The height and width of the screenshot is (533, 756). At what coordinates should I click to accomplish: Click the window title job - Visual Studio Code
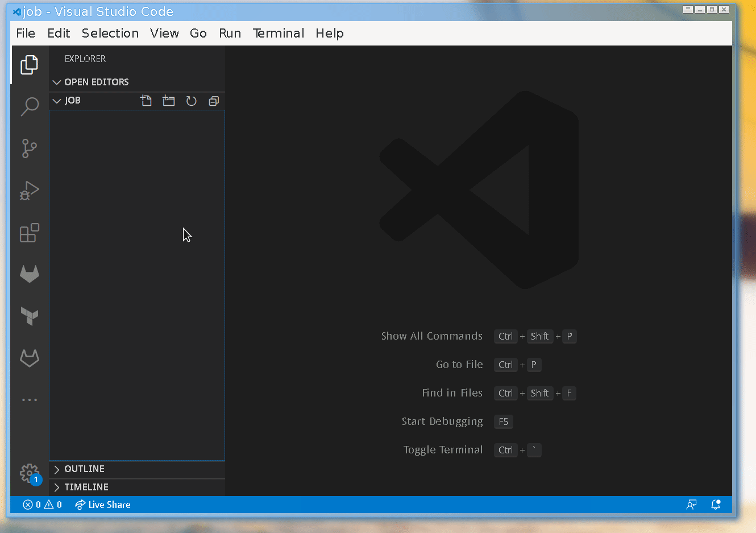click(98, 11)
